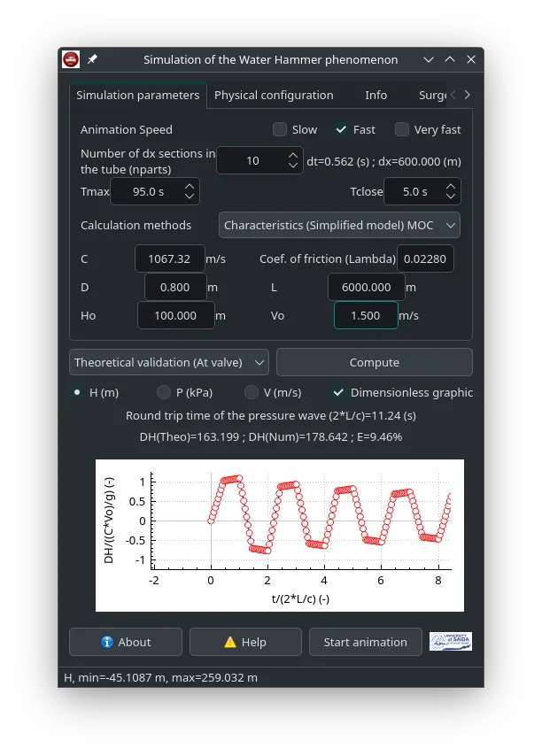Click the Vo velocity input field
542x756 pixels.
point(366,315)
